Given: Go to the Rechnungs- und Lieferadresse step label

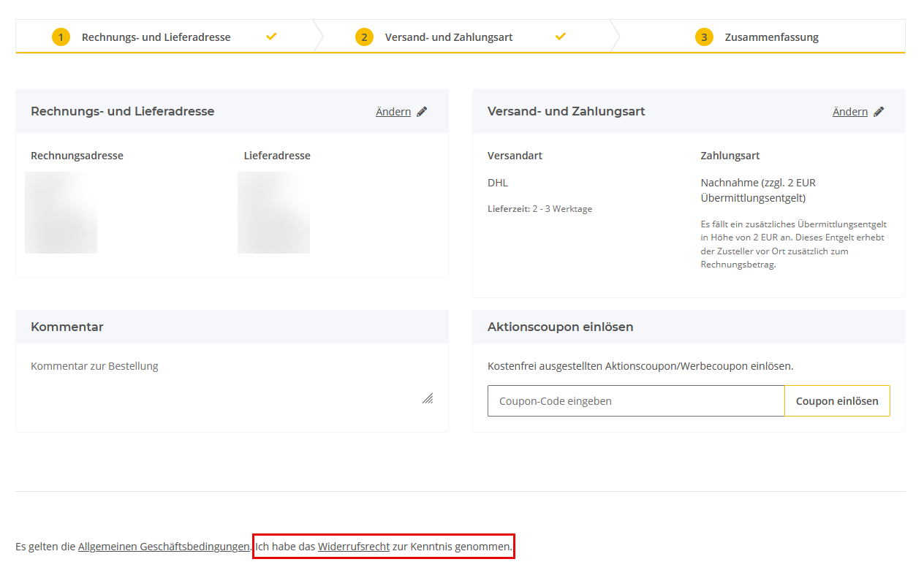Looking at the screenshot, I should (156, 37).
